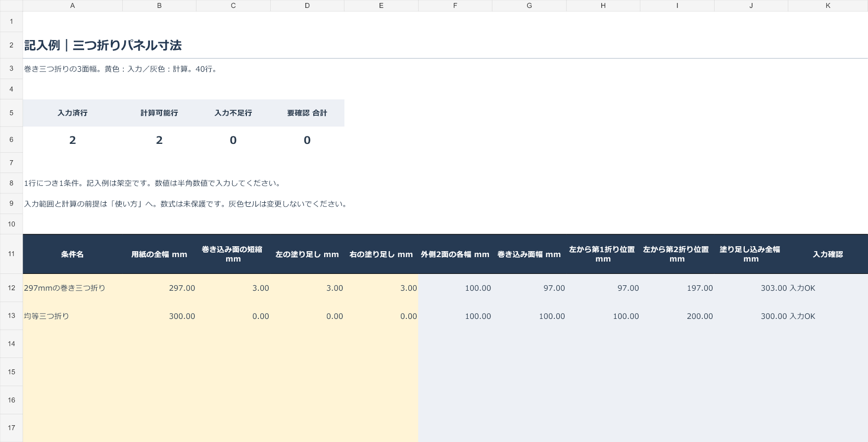Select the value 297.00

tap(159, 288)
